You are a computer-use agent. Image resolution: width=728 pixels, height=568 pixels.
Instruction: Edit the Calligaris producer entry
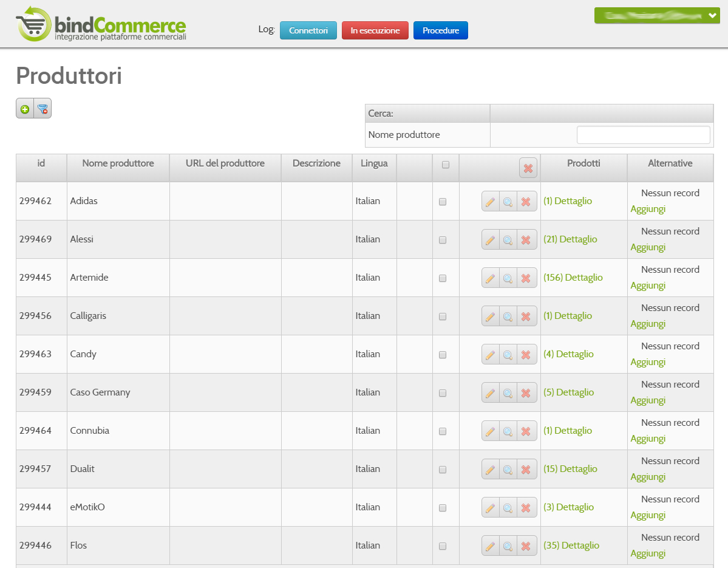(490, 317)
